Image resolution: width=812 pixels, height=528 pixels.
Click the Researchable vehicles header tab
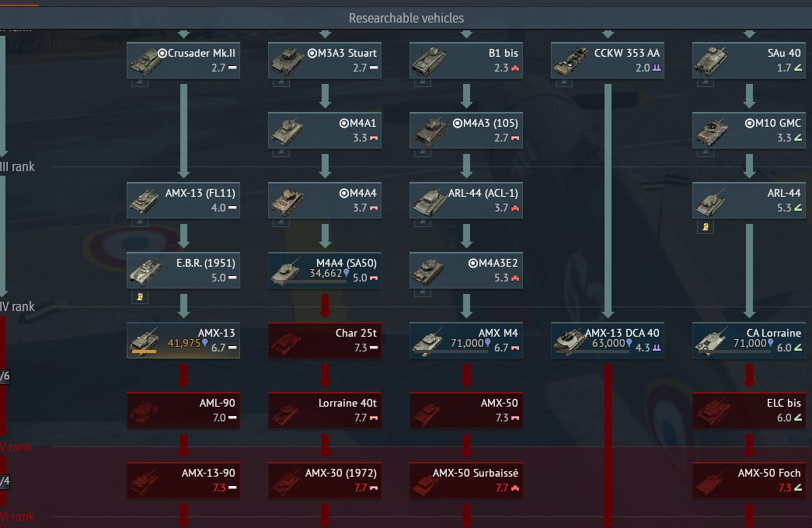pyautogui.click(x=406, y=18)
